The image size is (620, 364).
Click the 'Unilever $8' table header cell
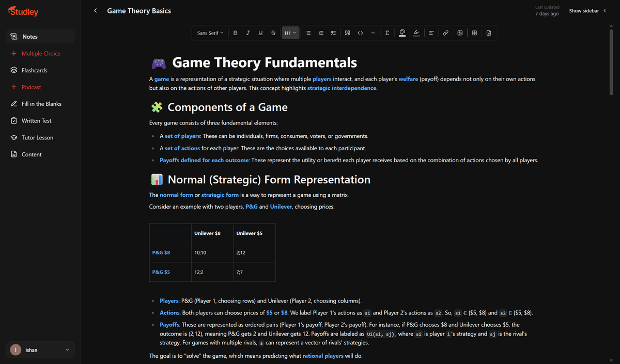pyautogui.click(x=212, y=233)
